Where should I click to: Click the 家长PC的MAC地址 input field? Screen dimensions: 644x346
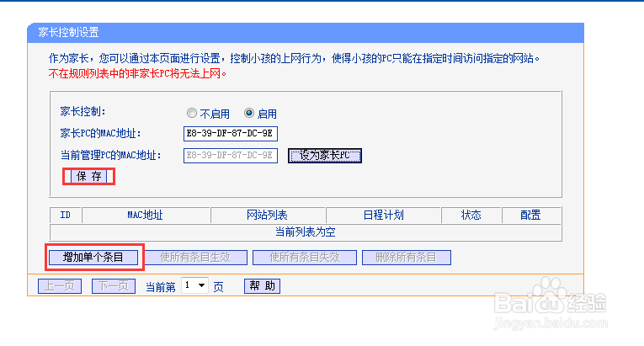click(x=231, y=134)
